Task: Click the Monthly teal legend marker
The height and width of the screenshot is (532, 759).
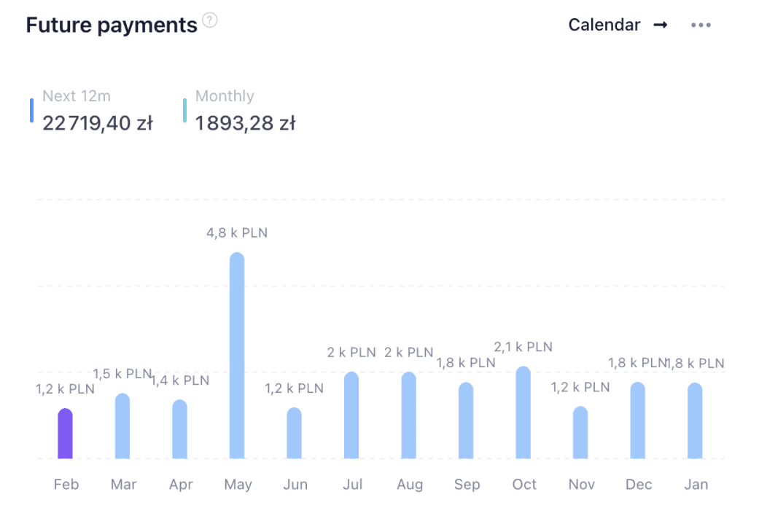Action: 184,110
